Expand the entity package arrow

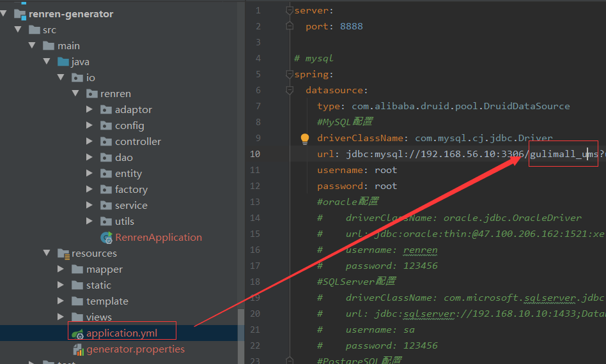89,173
